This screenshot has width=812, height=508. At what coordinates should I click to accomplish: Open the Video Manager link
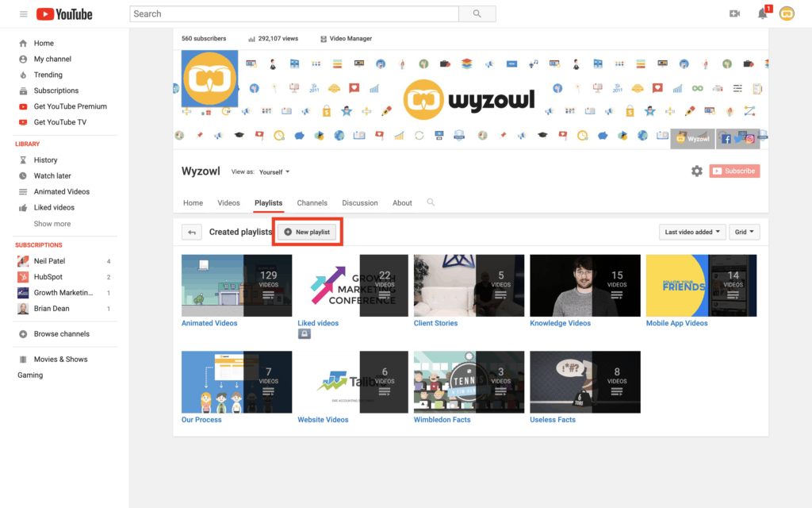click(x=350, y=39)
